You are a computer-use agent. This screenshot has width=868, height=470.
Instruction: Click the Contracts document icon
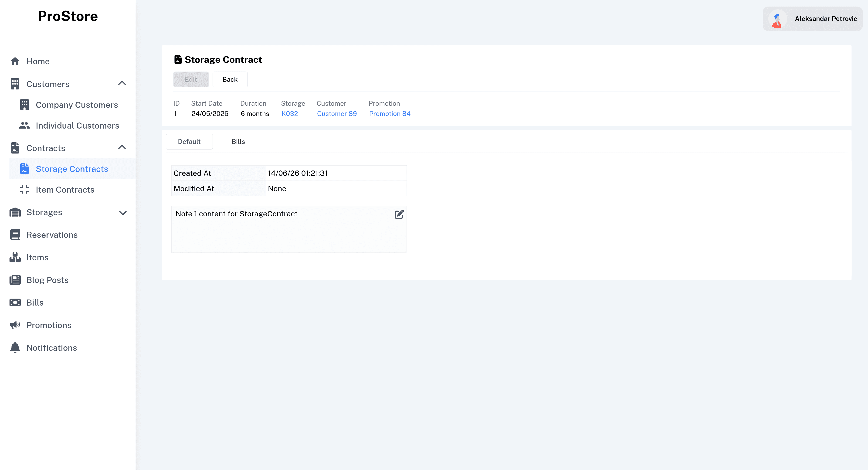tap(15, 148)
